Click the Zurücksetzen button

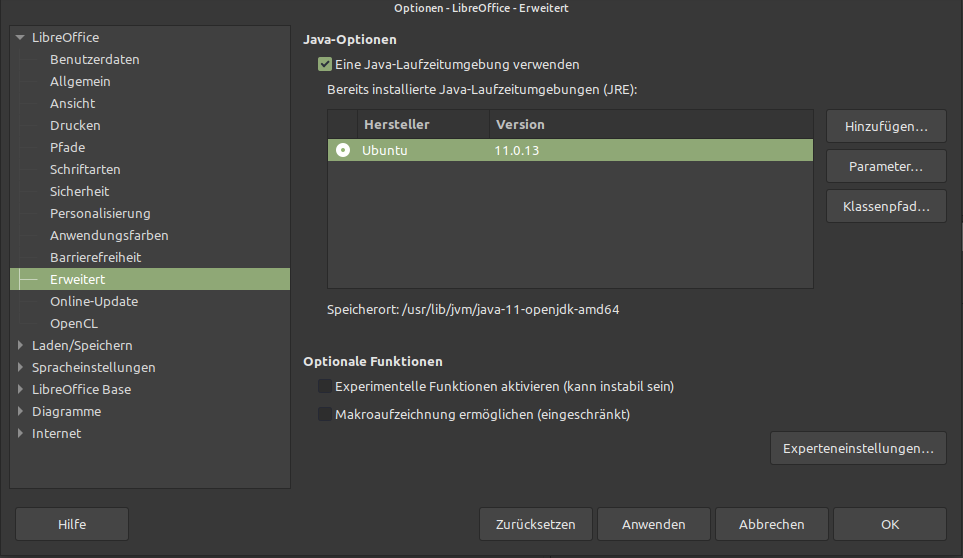click(536, 524)
